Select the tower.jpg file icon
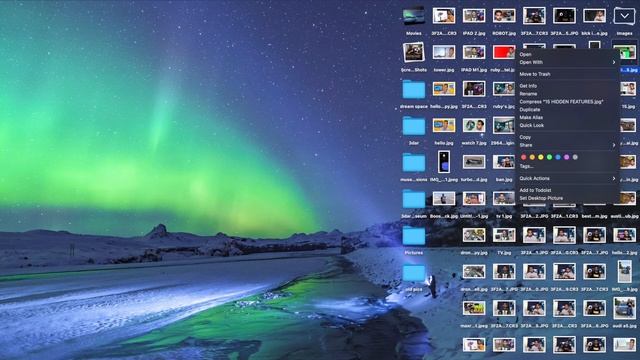640x360 pixels. point(444,52)
